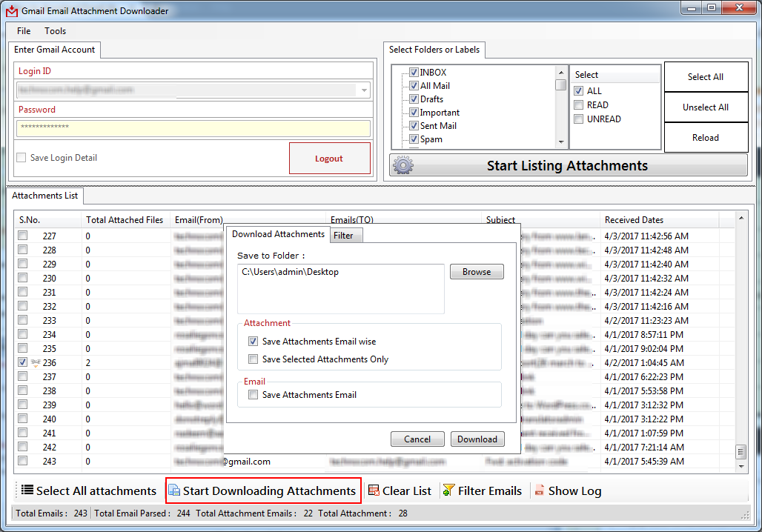
Task: Click the Show Log icon
Action: (539, 491)
